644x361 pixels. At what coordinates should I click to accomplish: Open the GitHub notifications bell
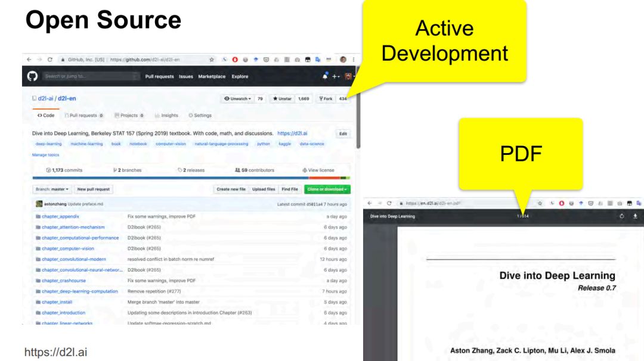[325, 76]
